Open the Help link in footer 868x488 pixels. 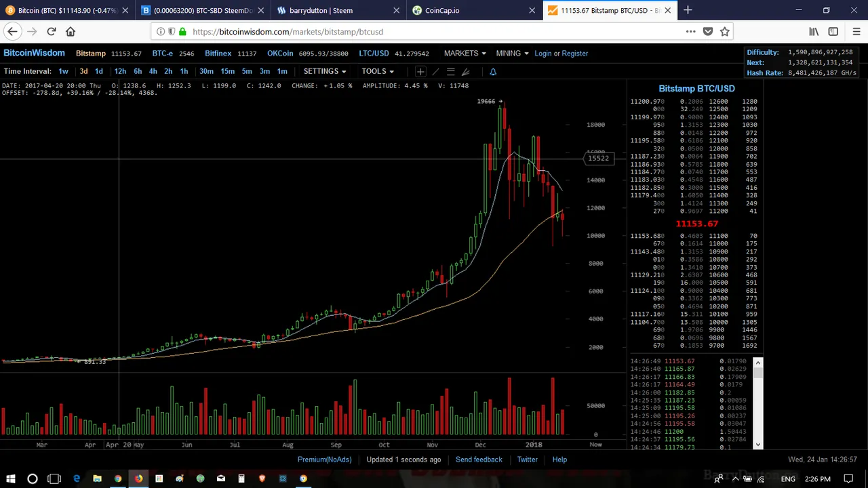point(559,460)
